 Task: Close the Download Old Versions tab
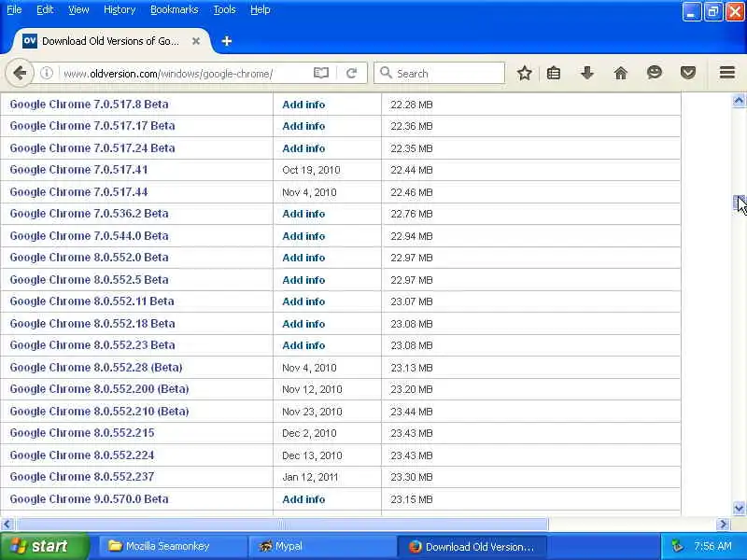click(x=196, y=41)
